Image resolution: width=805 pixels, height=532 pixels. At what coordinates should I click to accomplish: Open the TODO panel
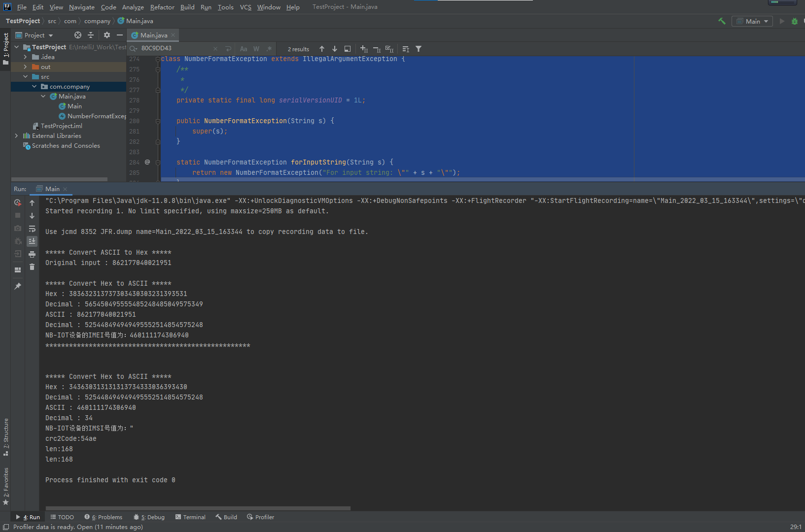tap(66, 517)
